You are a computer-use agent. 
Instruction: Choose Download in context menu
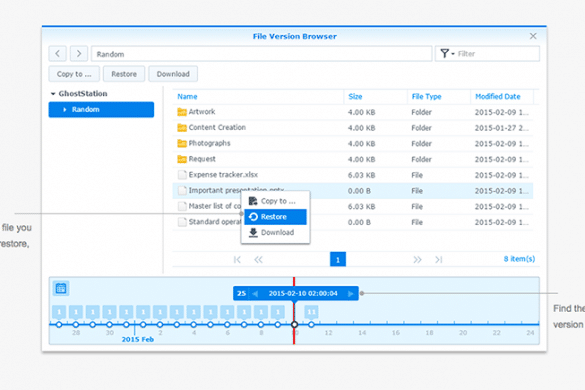click(275, 233)
